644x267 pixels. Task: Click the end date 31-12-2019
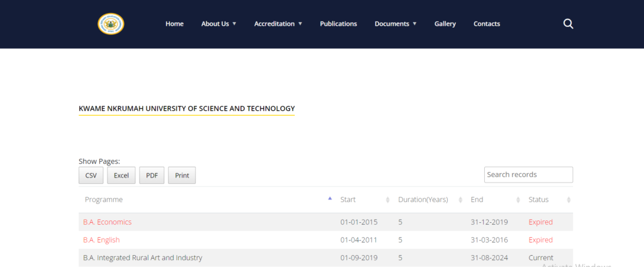pyautogui.click(x=489, y=222)
